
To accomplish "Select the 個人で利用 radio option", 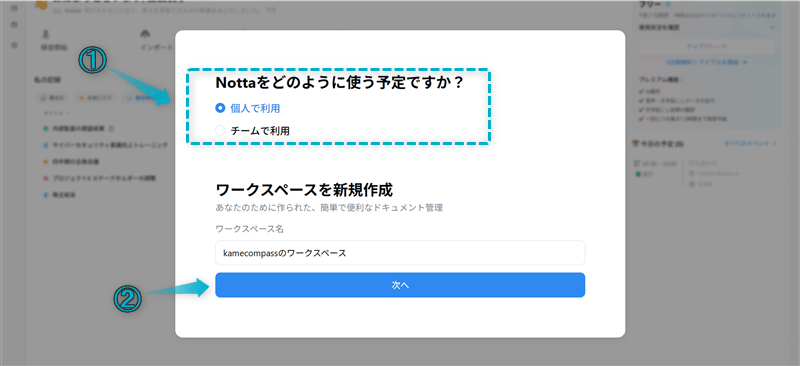I will pyautogui.click(x=220, y=108).
